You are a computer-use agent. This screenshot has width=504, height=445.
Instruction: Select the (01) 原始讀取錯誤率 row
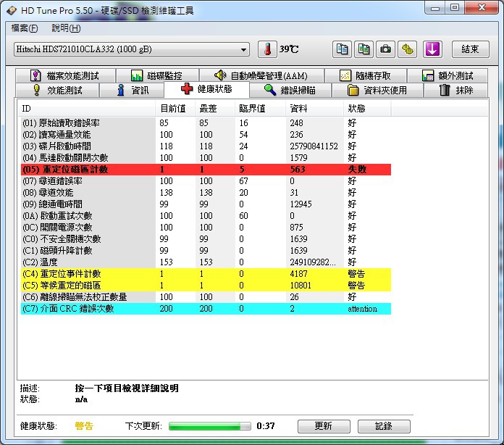click(x=206, y=123)
